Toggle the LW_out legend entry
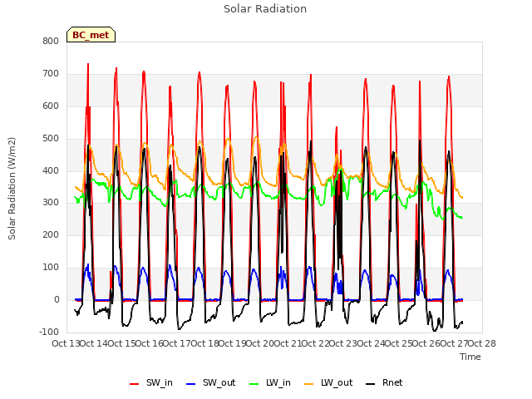This screenshot has width=532, height=399. [x=328, y=382]
